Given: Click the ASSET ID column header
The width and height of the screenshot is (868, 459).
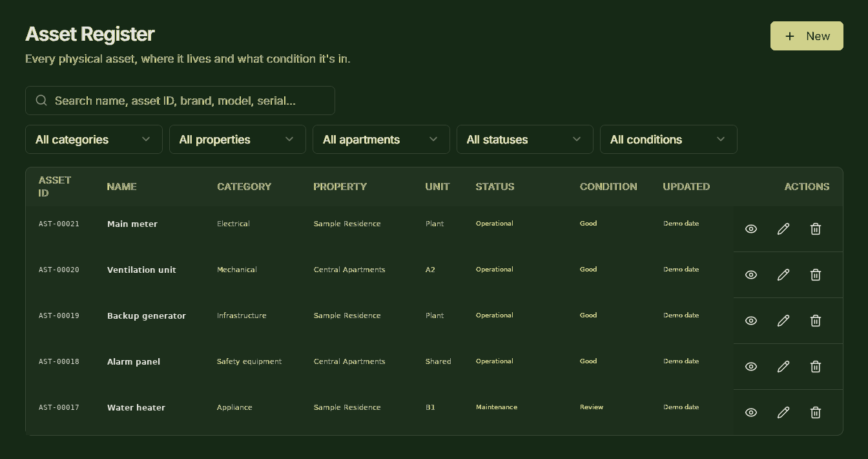Looking at the screenshot, I should [x=55, y=186].
